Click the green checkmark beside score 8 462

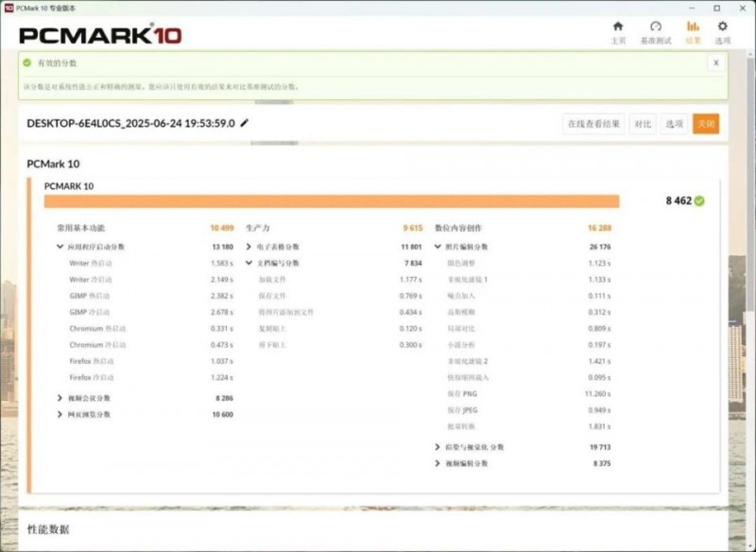point(699,201)
